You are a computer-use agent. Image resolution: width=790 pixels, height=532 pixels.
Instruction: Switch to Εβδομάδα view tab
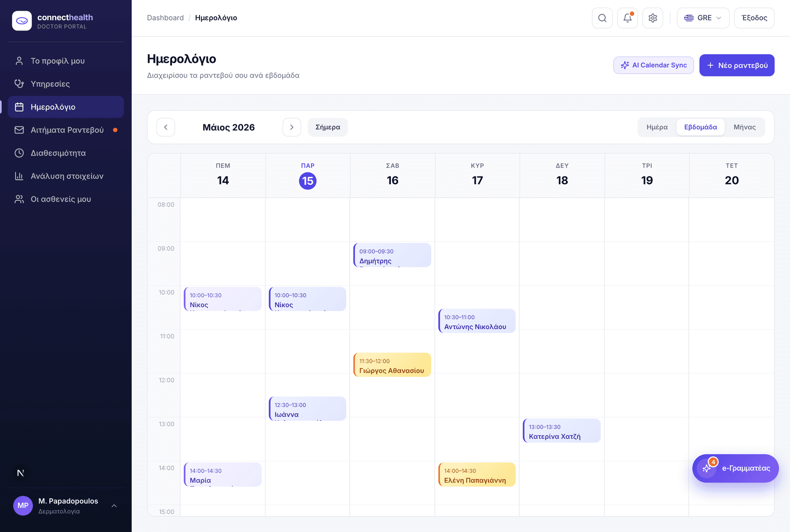[x=700, y=127]
